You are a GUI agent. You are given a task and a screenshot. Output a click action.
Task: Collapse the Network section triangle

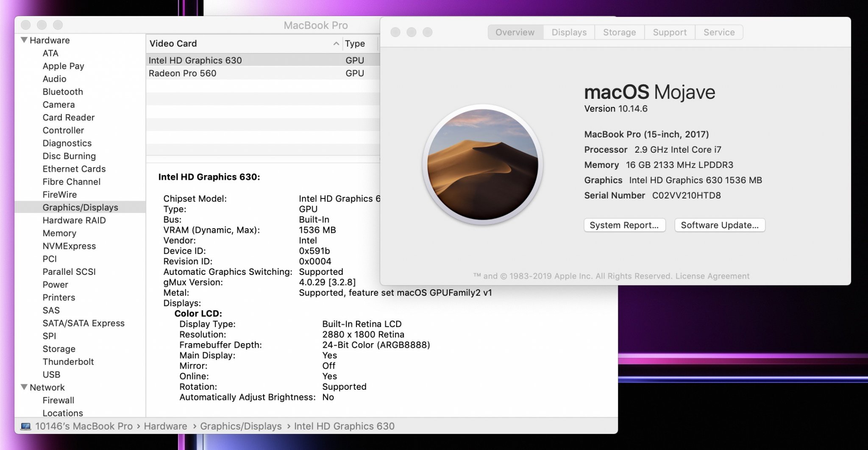[24, 387]
